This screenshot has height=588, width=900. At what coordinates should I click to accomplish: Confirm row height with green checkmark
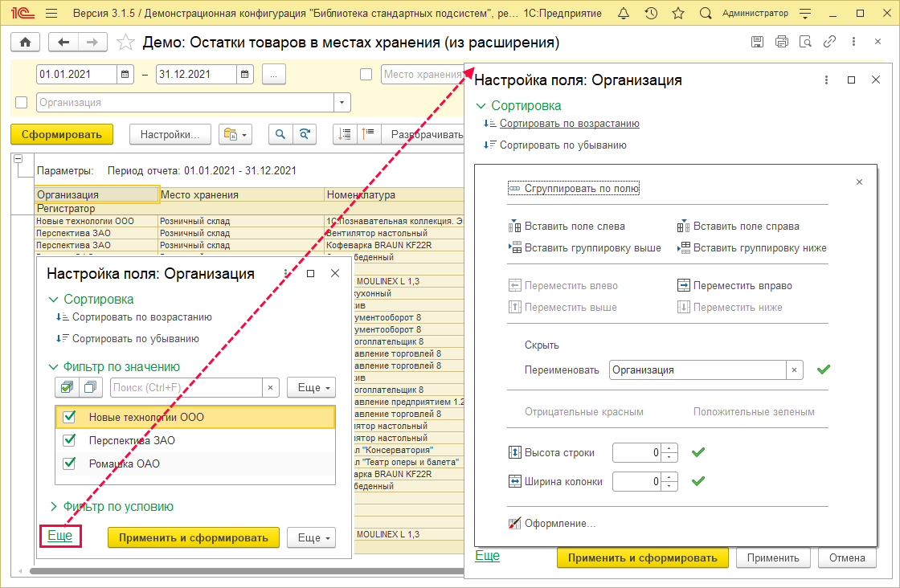coord(698,452)
